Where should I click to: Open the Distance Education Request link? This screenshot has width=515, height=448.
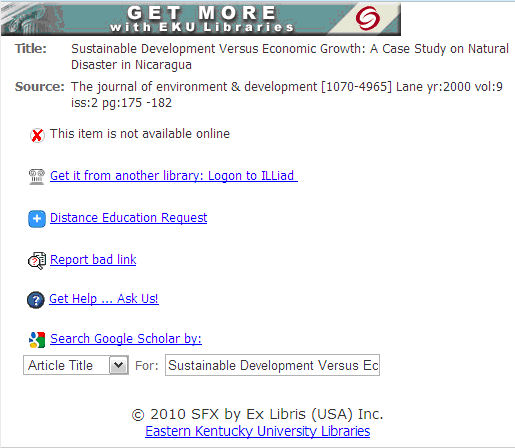(129, 218)
